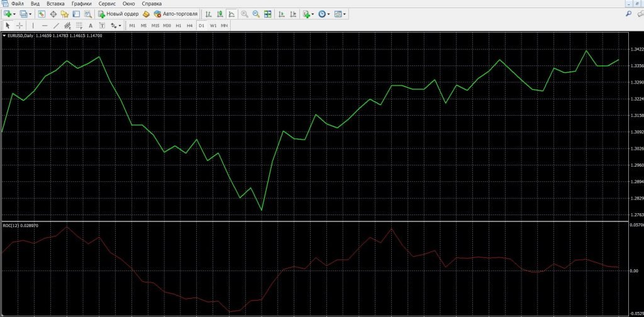644x317 pixels.
Task: Select the Crosshair cursor tool
Action: (x=19, y=26)
